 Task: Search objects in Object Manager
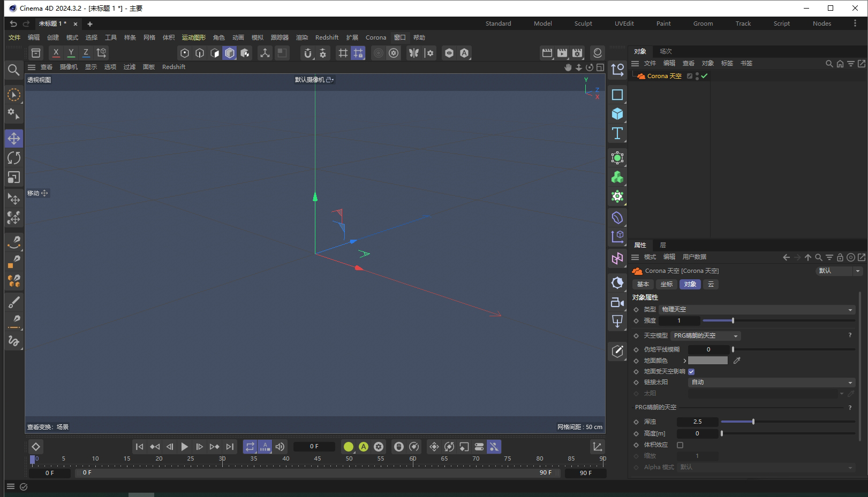829,64
